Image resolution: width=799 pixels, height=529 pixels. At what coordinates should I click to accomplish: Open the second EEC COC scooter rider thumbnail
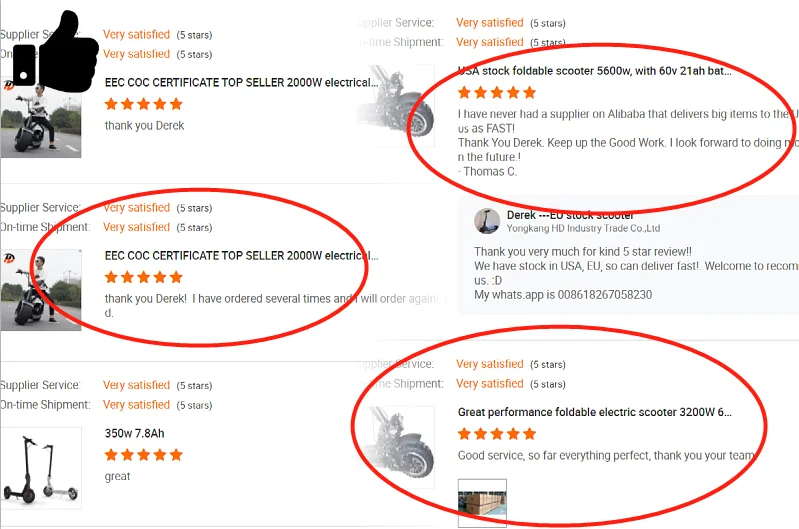(x=41, y=290)
